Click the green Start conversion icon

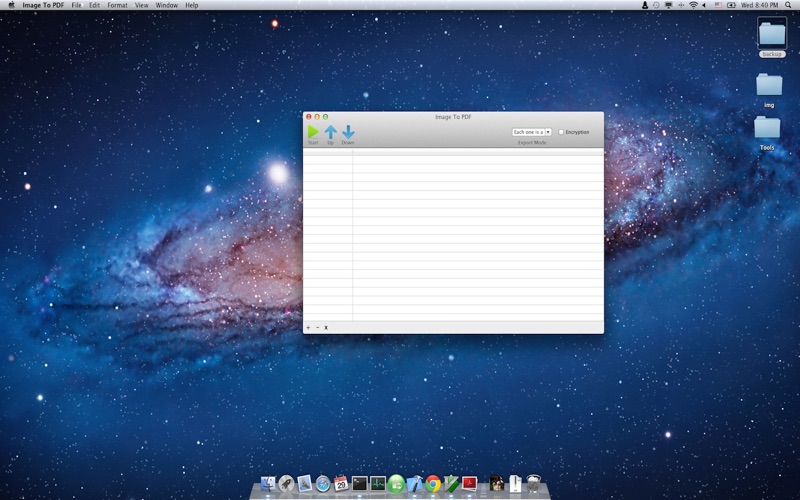pos(313,132)
